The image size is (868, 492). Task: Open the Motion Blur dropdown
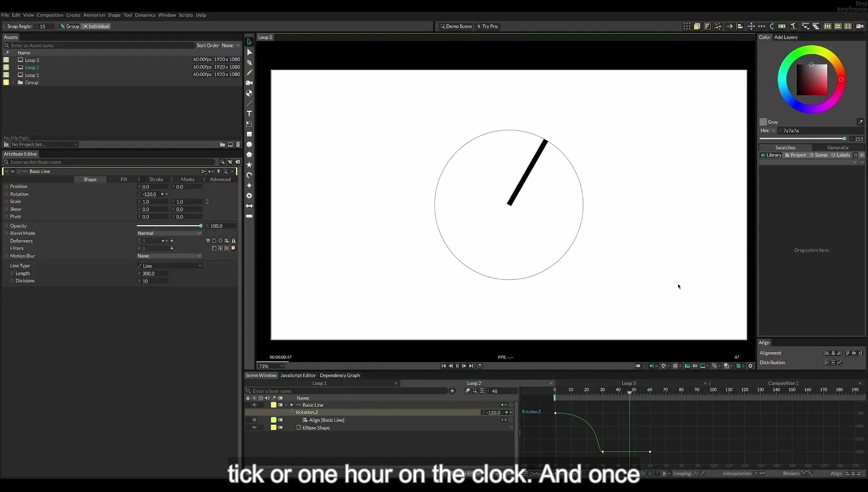[169, 256]
